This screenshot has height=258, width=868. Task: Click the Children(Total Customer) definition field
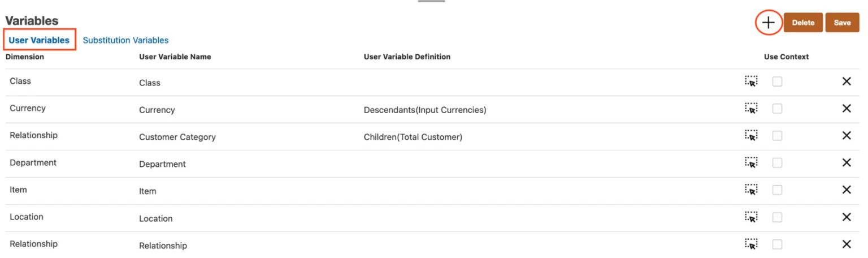[x=413, y=137]
